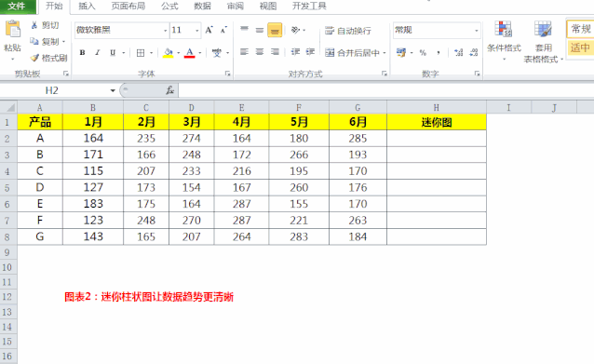Image resolution: width=594 pixels, height=364 pixels.
Task: Click the Cut scissors button
Action: [45, 25]
